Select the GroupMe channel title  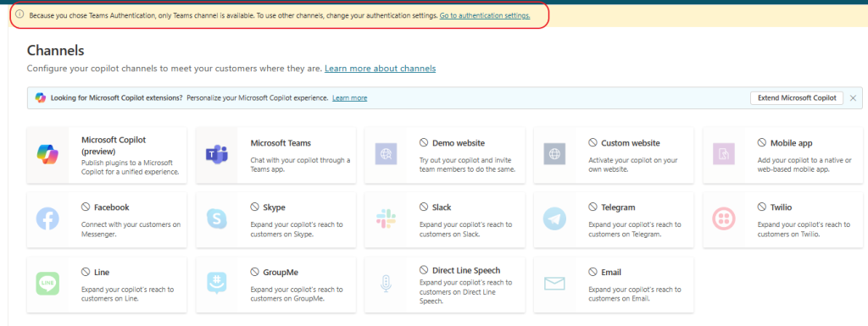[281, 273]
